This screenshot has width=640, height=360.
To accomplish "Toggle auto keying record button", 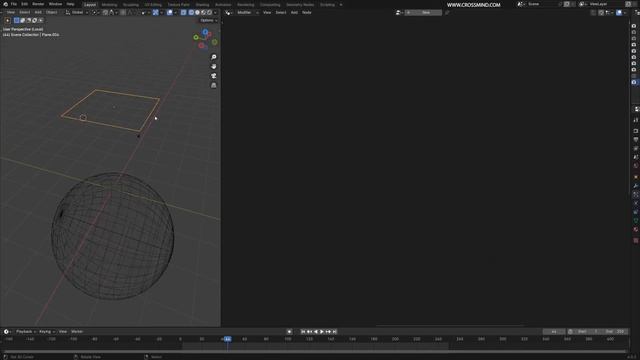I will pos(289,332).
